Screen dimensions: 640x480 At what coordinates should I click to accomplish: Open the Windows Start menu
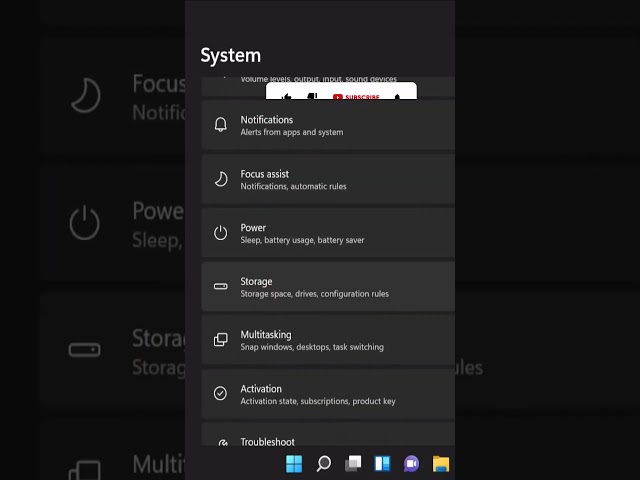tap(294, 464)
